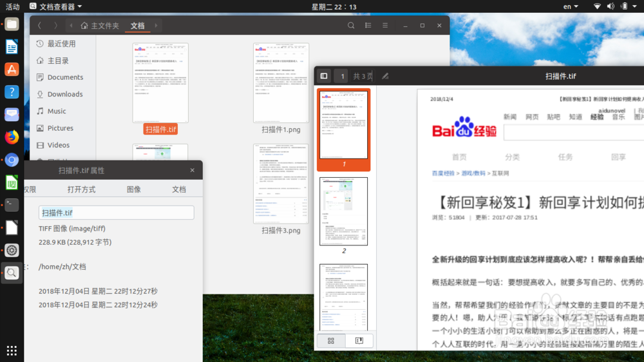Click the 文档 path button
644x362 pixels.
click(x=138, y=26)
